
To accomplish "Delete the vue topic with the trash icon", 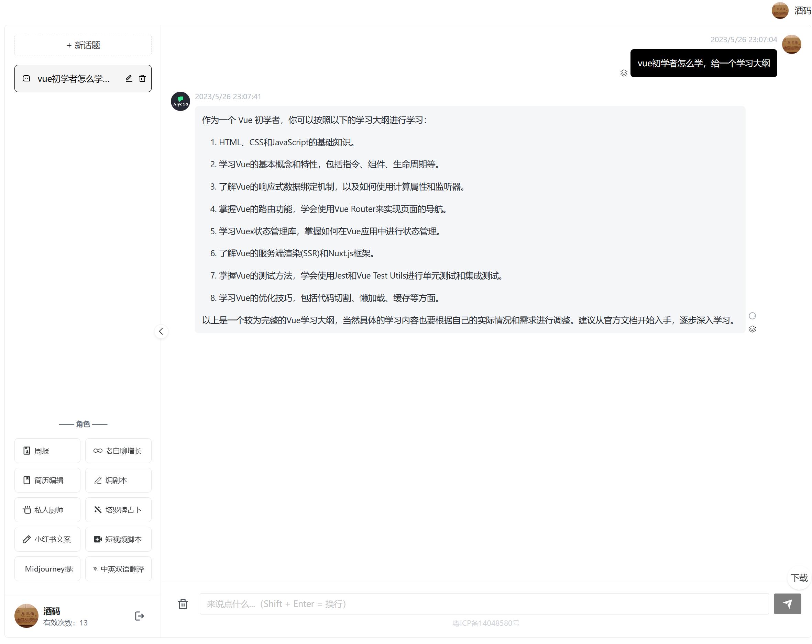I will coord(142,78).
